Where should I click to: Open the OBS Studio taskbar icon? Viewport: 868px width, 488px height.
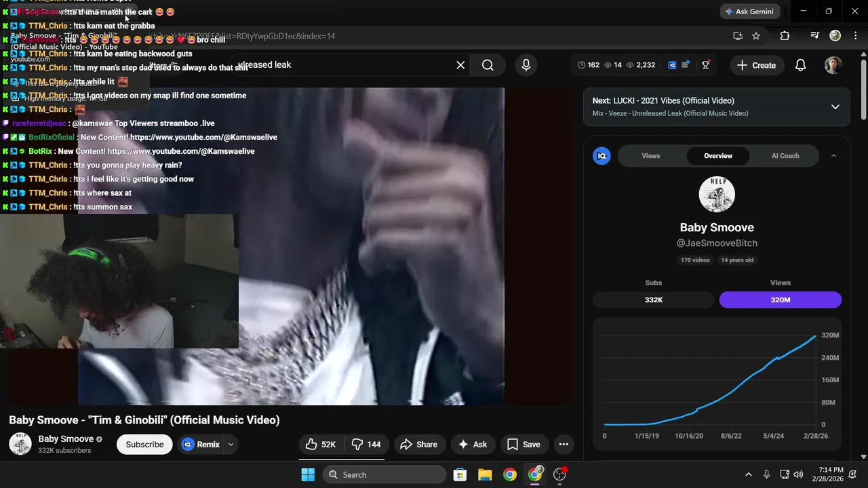[560, 474]
